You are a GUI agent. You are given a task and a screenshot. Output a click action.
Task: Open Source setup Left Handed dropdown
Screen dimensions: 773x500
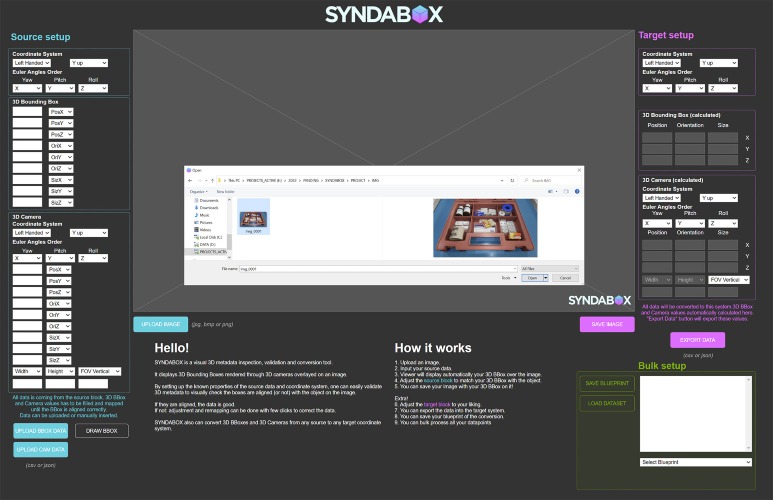[32, 63]
